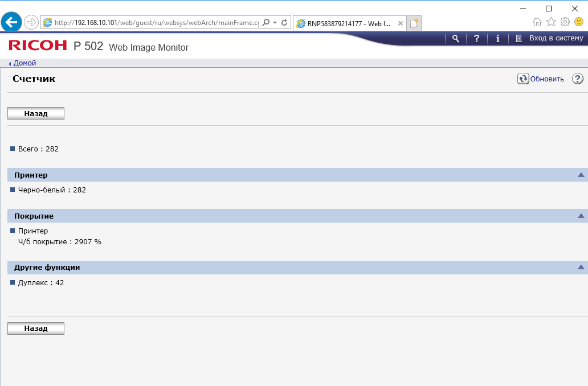Click the browser page refresh icon
Viewport: 588px width, 386px height.
[x=284, y=23]
